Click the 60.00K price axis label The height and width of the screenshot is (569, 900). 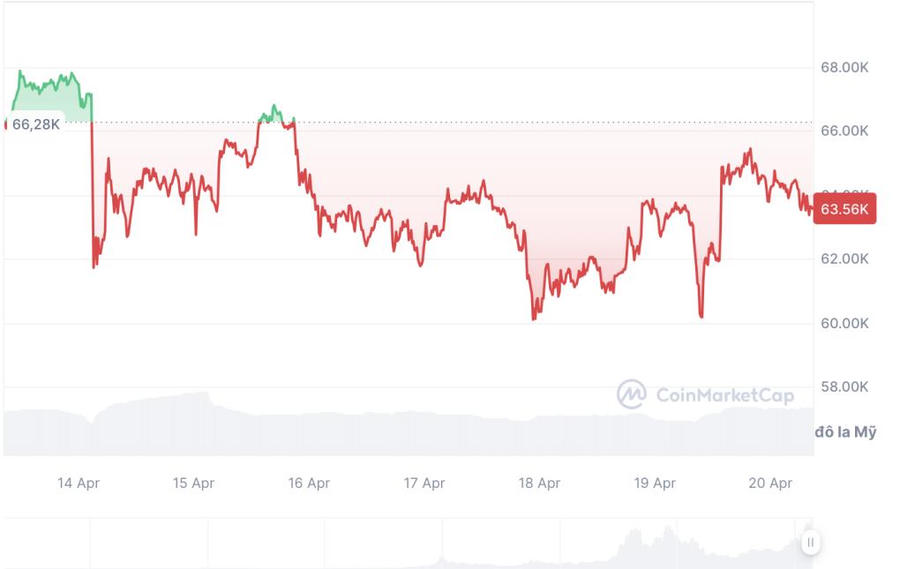[844, 323]
